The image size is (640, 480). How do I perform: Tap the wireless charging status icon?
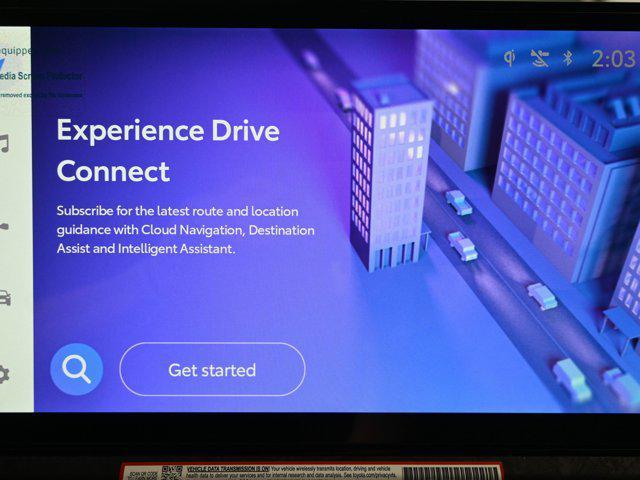click(509, 59)
